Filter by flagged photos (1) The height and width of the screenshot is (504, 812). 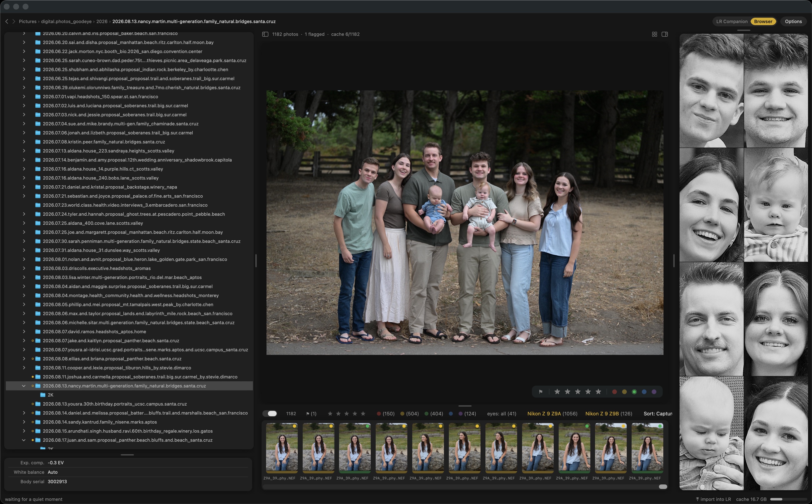coord(311,414)
